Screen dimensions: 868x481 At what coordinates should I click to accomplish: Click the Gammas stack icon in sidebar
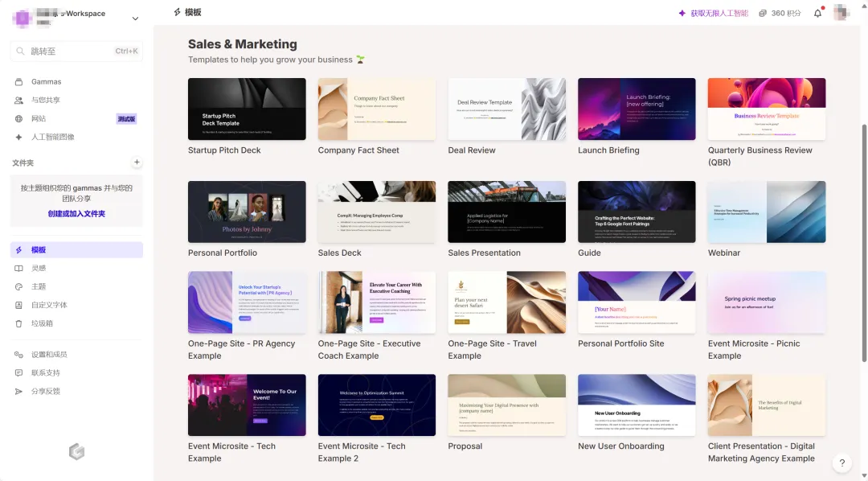[18, 82]
